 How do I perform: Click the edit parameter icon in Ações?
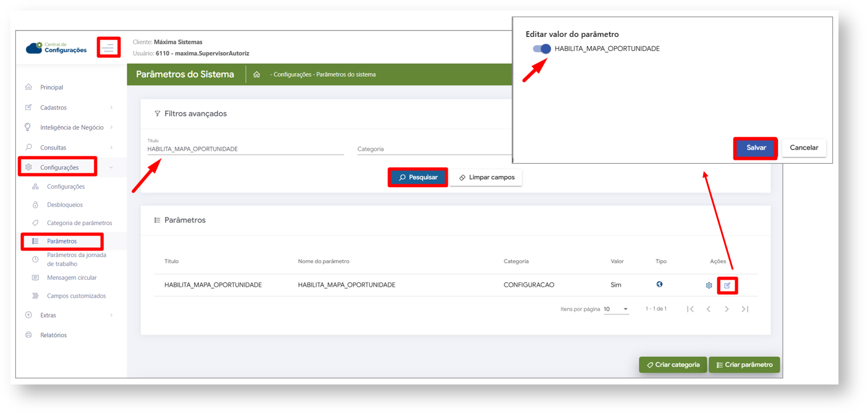[727, 285]
